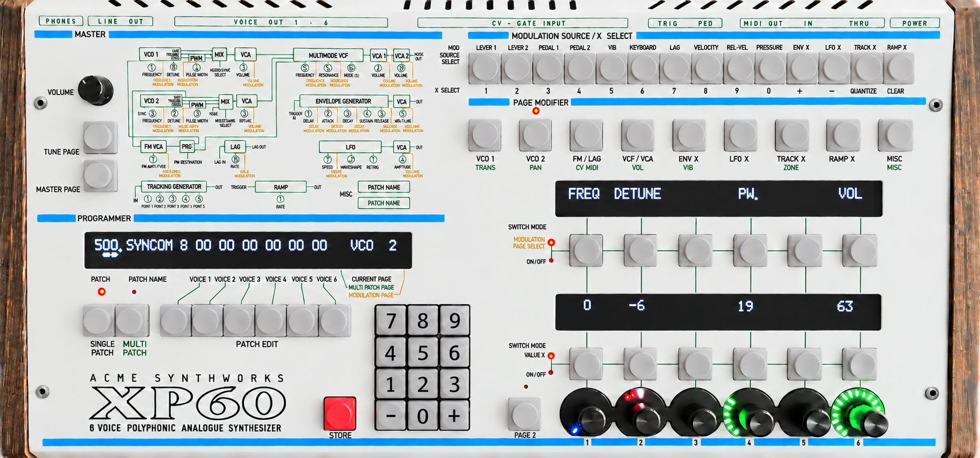Turn the master Volume knob
The width and height of the screenshot is (980, 458).
point(96,90)
